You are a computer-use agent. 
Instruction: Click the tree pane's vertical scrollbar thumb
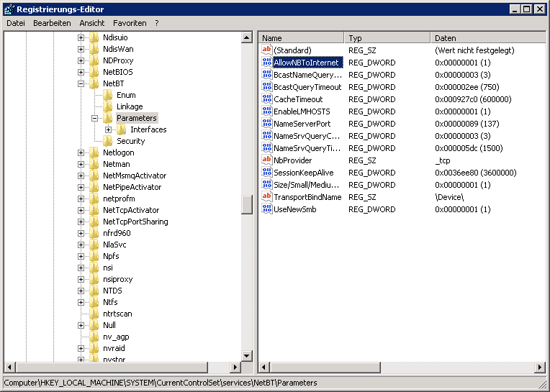coord(247,204)
